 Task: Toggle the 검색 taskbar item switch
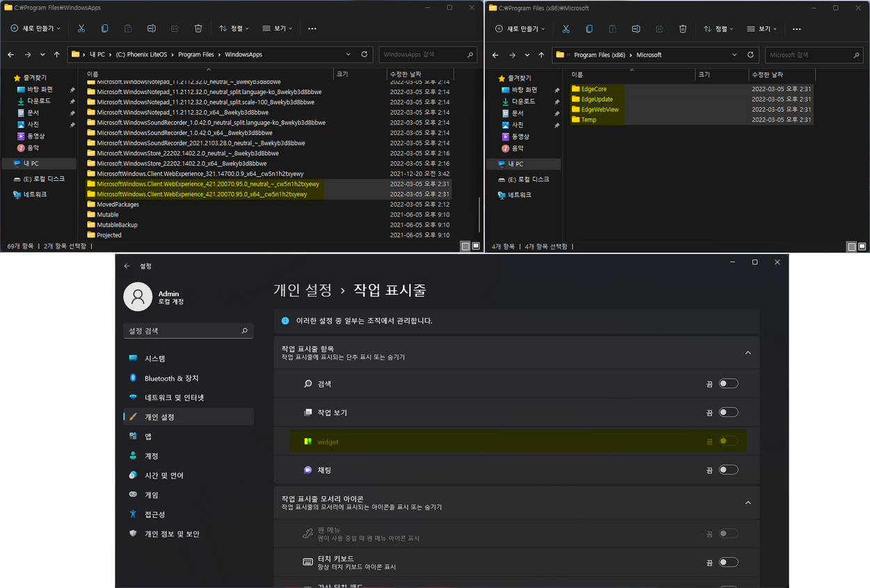[x=728, y=383]
